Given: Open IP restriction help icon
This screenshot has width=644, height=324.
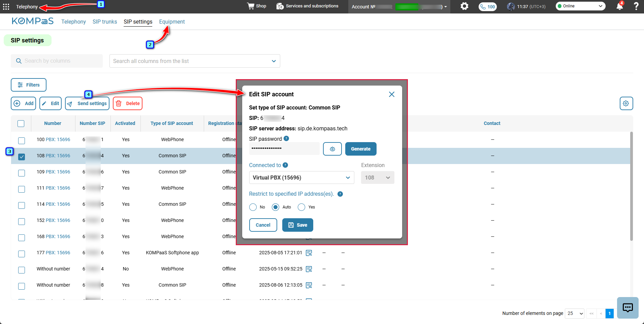Looking at the screenshot, I should pos(340,194).
